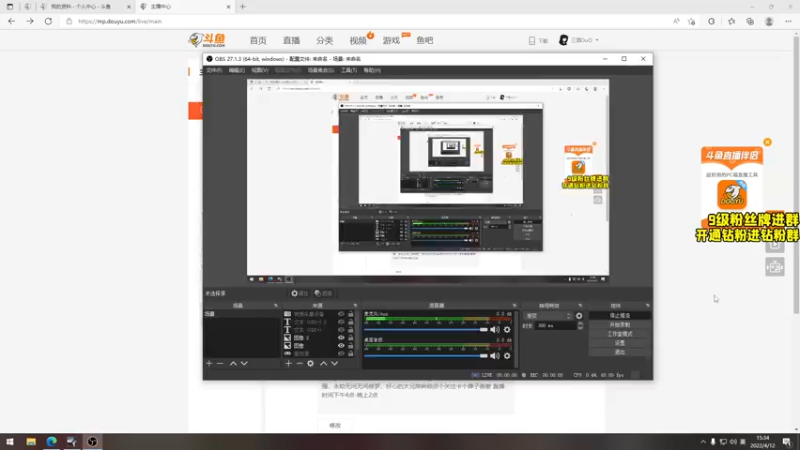800x450 pixels.
Task: Open File Explorer from the taskbar
Action: (x=31, y=441)
